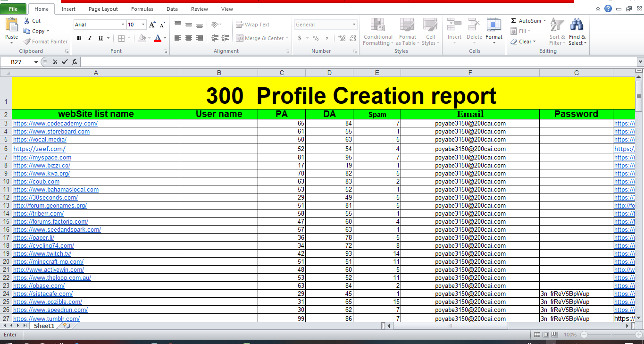
Task: Toggle bold formatting
Action: point(79,37)
